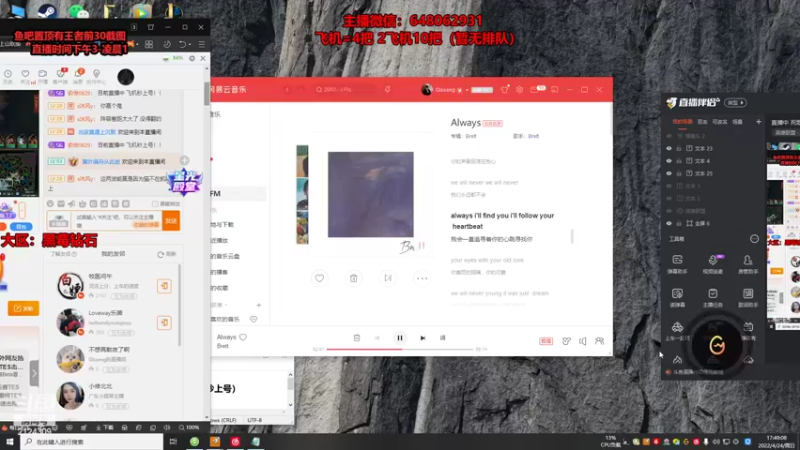Image resolution: width=800 pixels, height=450 pixels.
Task: Open the 我的友邻 tab in the Douyu panel
Action: point(113,254)
